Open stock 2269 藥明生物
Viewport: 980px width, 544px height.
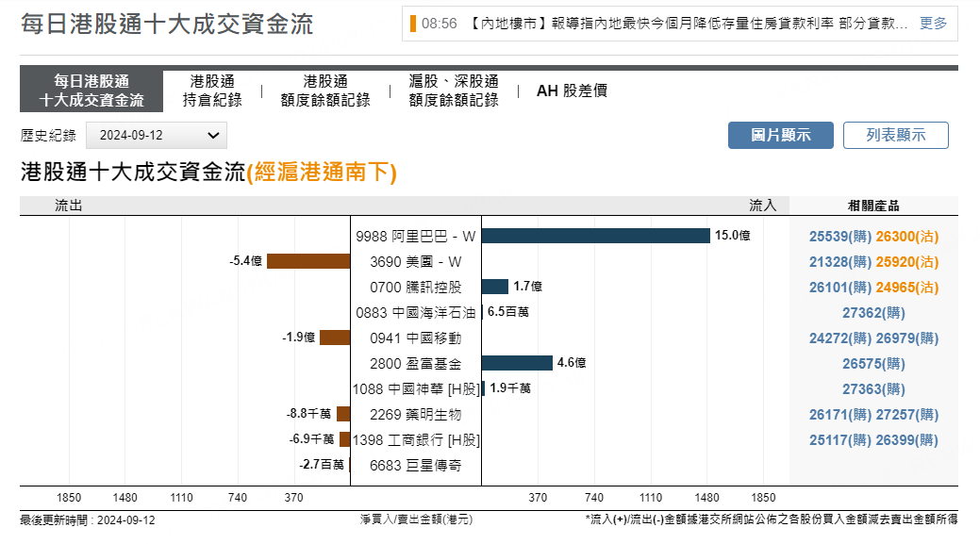point(416,415)
